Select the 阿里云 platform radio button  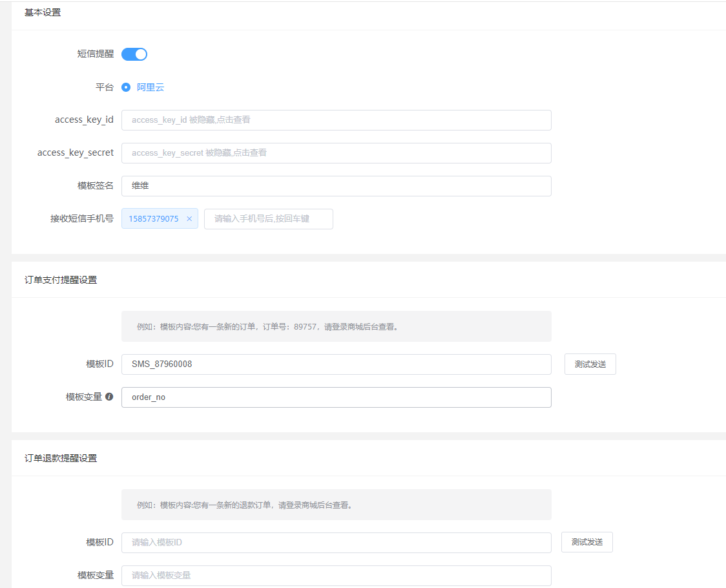click(x=127, y=87)
